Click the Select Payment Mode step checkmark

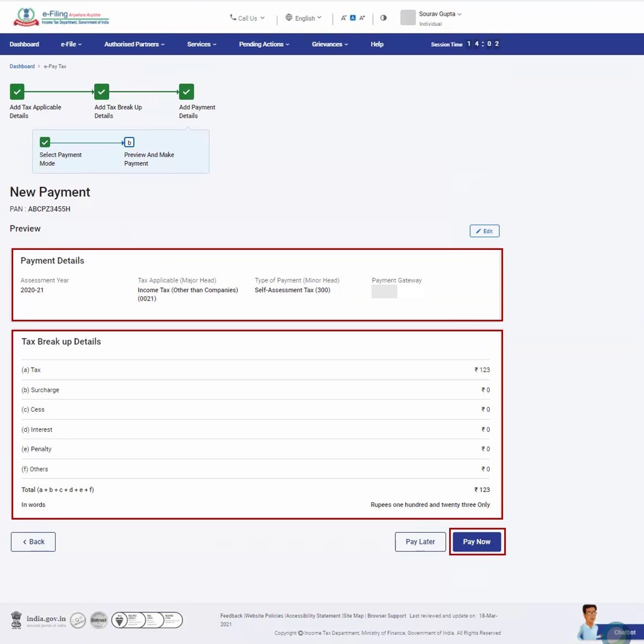click(45, 142)
